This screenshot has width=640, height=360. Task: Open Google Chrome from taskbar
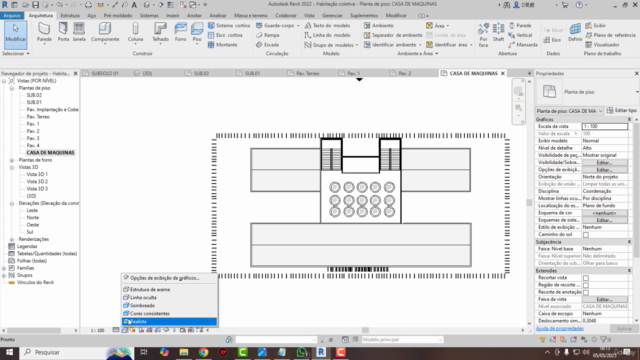click(x=203, y=352)
